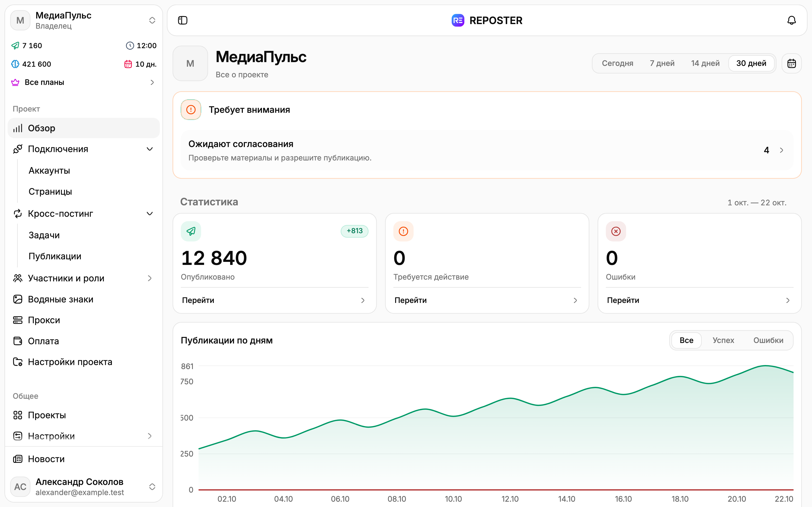Viewport: 812px width, 507px height.
Task: Open the calendar date picker icon
Action: [x=791, y=63]
